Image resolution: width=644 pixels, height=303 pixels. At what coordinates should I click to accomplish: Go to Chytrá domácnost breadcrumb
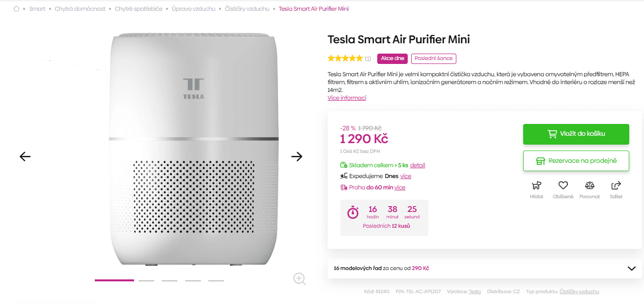[80, 9]
